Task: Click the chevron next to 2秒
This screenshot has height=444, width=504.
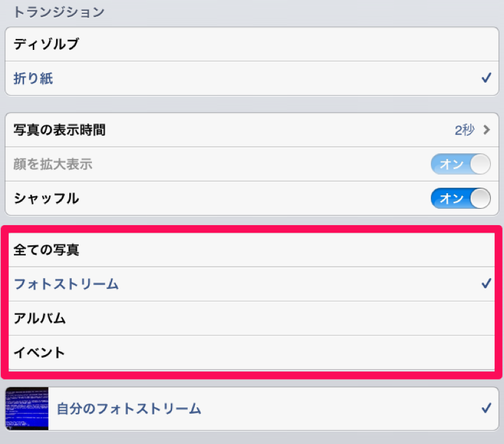Action: click(x=486, y=130)
